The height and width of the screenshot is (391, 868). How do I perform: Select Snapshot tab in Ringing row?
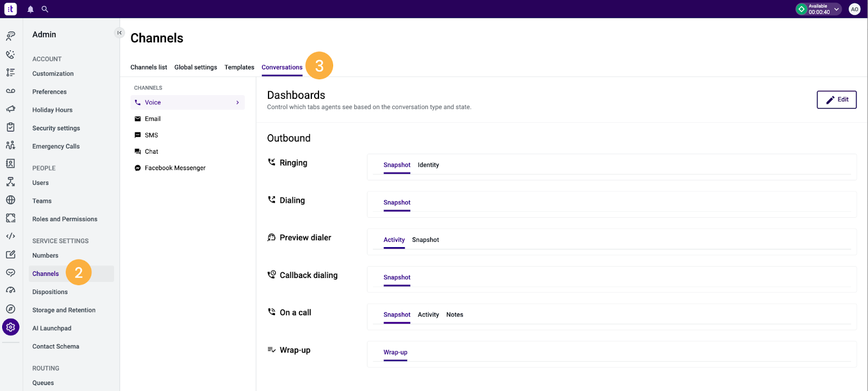397,165
